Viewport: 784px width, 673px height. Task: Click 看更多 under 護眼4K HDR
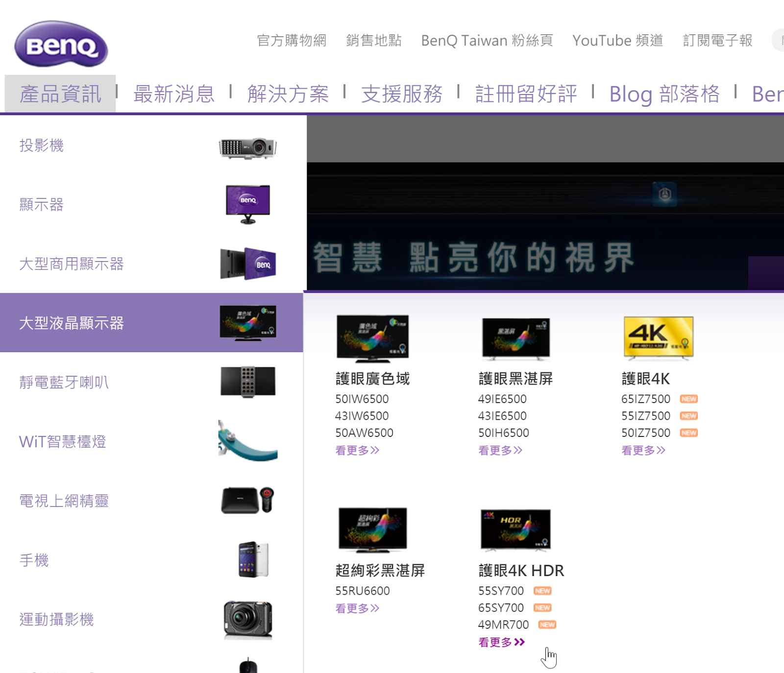502,642
